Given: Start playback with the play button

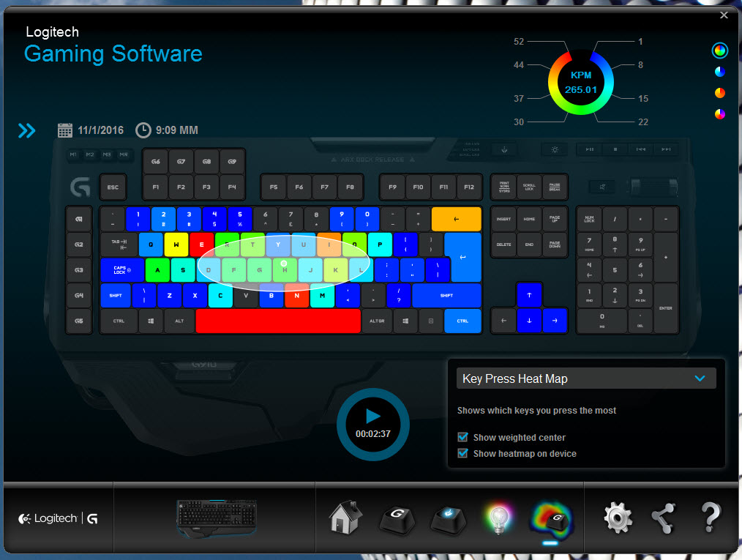Looking at the screenshot, I should [x=373, y=416].
